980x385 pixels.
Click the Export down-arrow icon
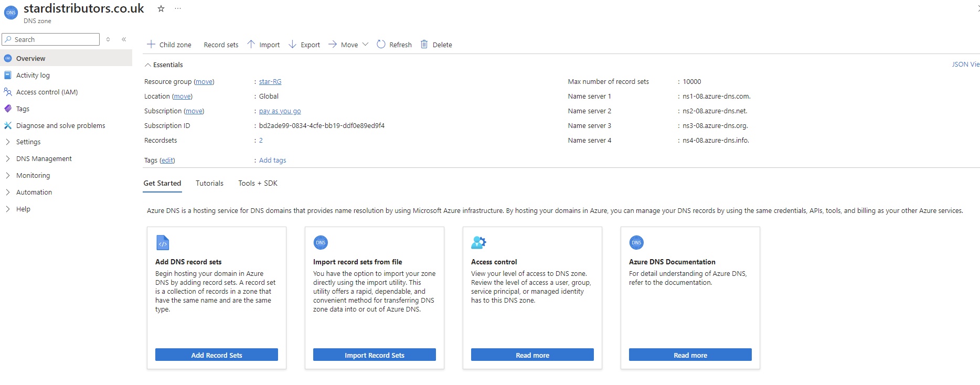point(292,44)
